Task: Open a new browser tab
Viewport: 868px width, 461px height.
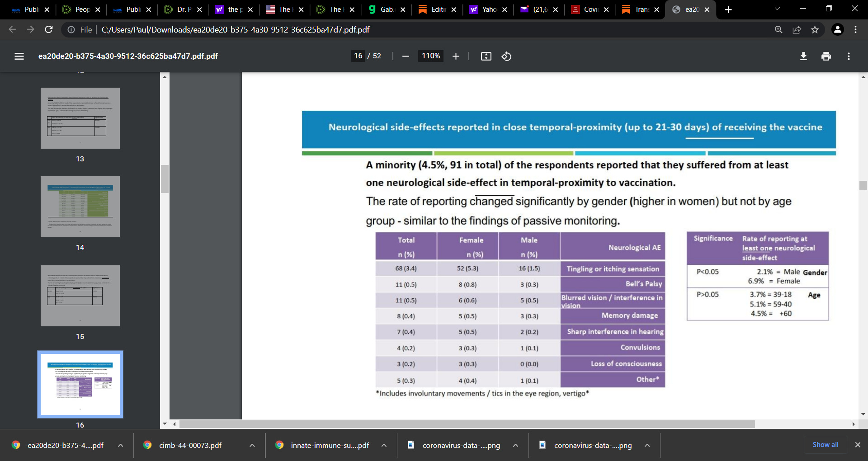Action: (728, 9)
